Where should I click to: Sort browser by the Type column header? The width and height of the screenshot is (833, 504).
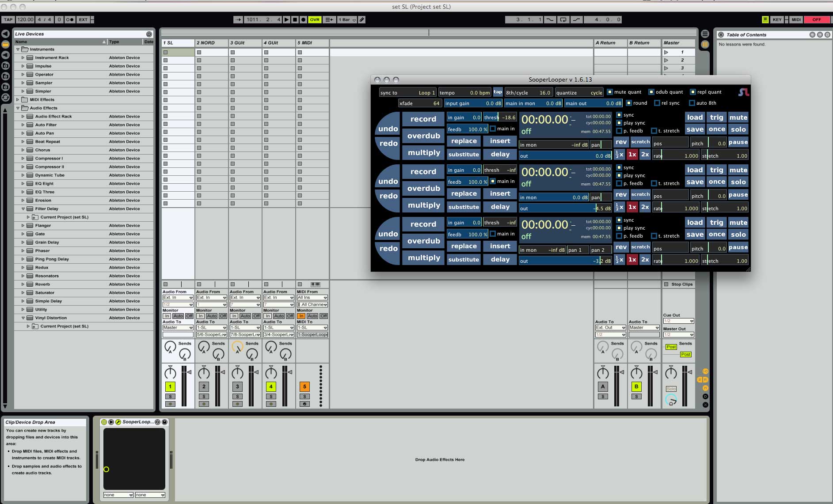[125, 42]
